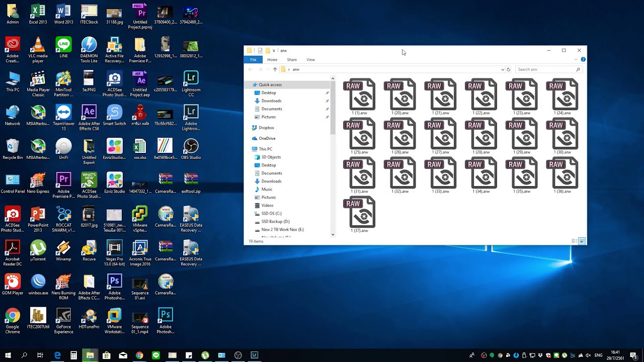Image resolution: width=644 pixels, height=362 pixels.
Task: Switch to large icons view in Explorer
Action: click(582, 241)
